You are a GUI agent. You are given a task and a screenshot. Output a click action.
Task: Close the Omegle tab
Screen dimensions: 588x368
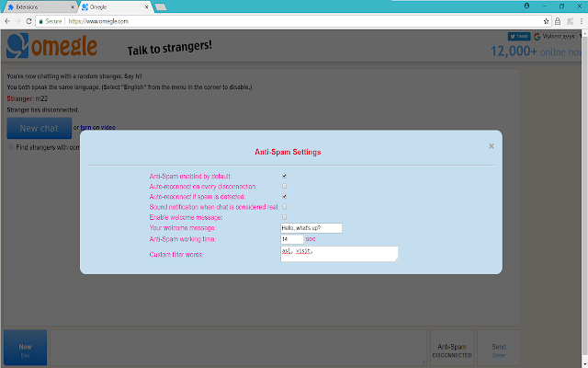tap(147, 7)
